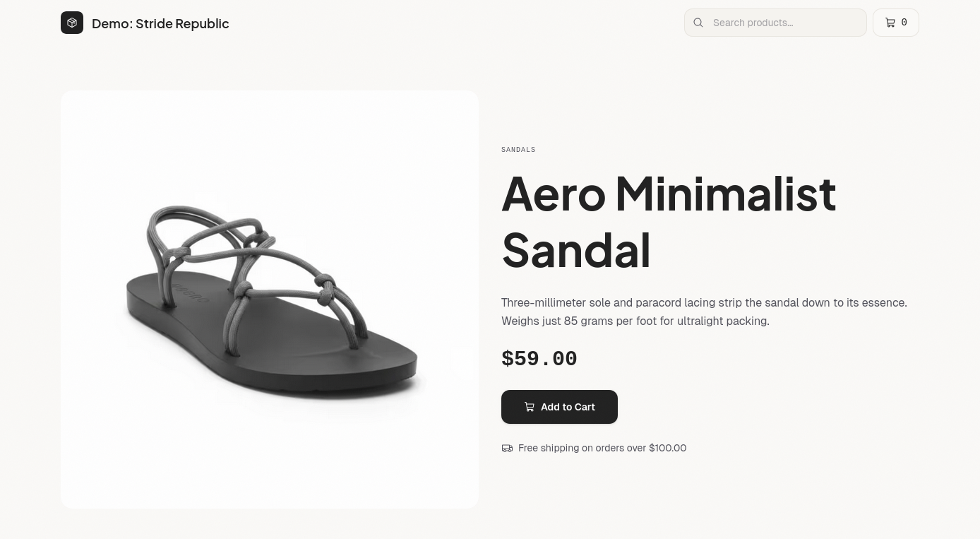This screenshot has width=980, height=539.
Task: Click the search products input field
Action: click(x=775, y=23)
